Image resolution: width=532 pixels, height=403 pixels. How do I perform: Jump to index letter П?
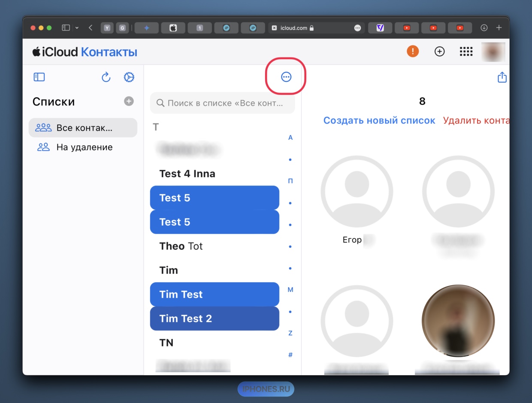point(290,181)
